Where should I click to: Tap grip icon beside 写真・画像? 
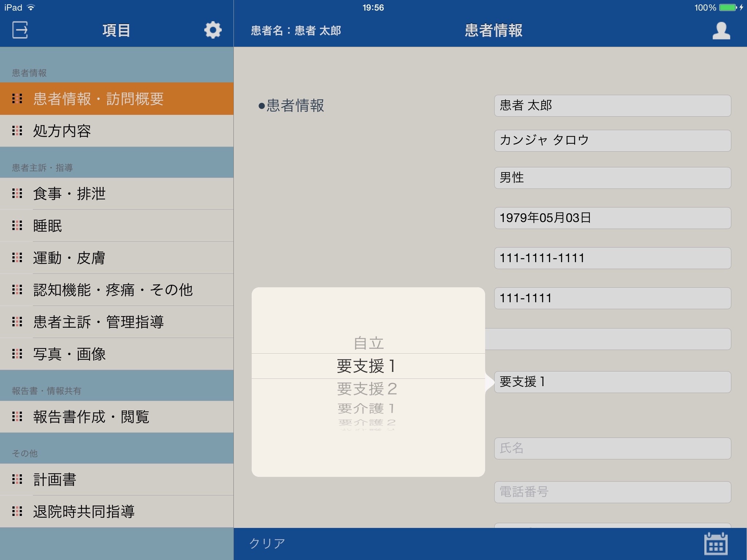coord(17,354)
